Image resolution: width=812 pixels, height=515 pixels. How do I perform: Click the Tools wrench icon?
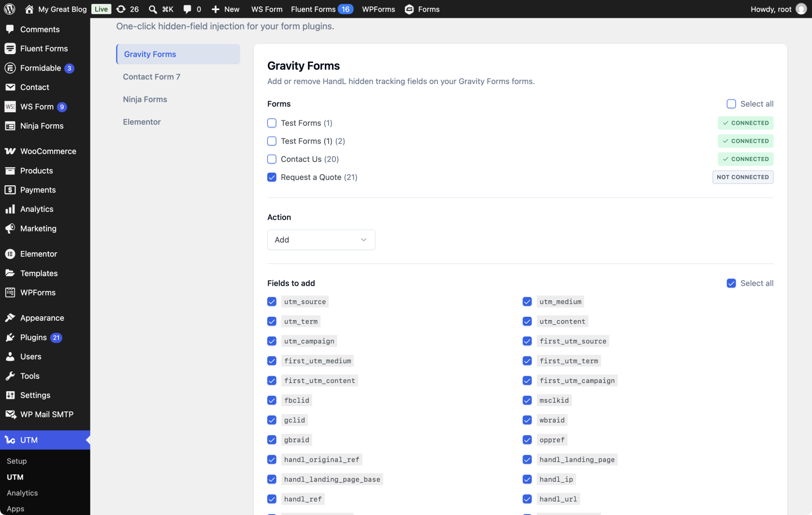click(10, 376)
